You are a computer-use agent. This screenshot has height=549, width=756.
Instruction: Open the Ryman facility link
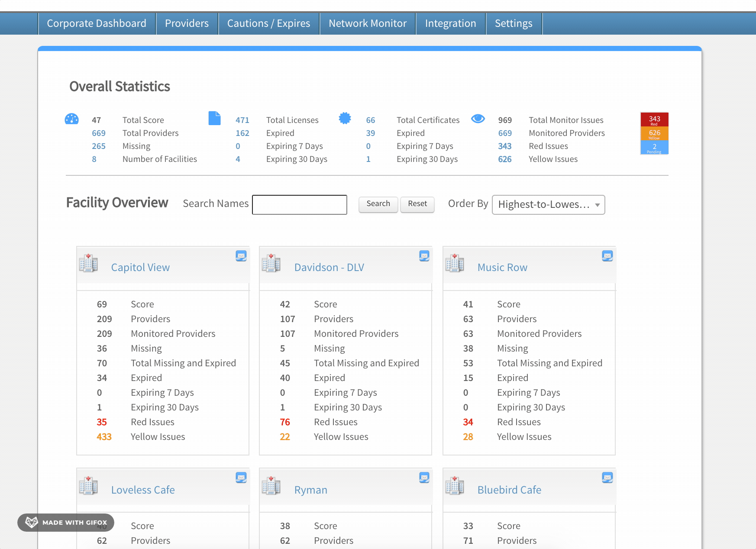coord(311,490)
